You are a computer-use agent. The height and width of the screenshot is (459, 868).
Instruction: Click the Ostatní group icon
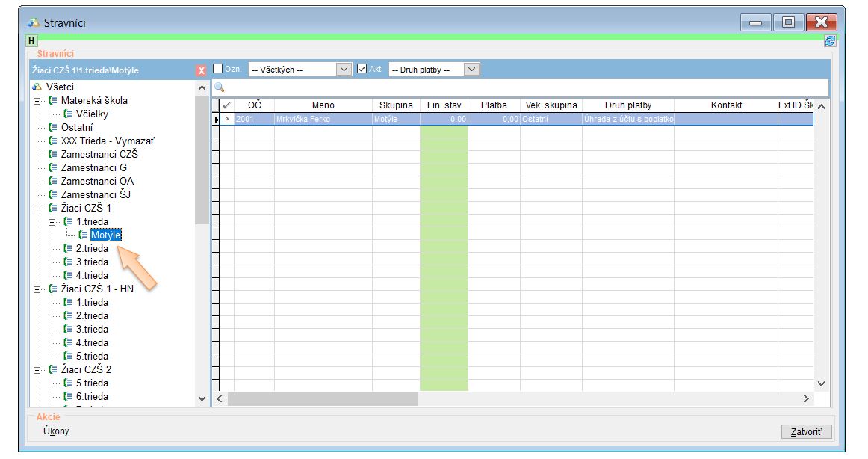pyautogui.click(x=53, y=128)
